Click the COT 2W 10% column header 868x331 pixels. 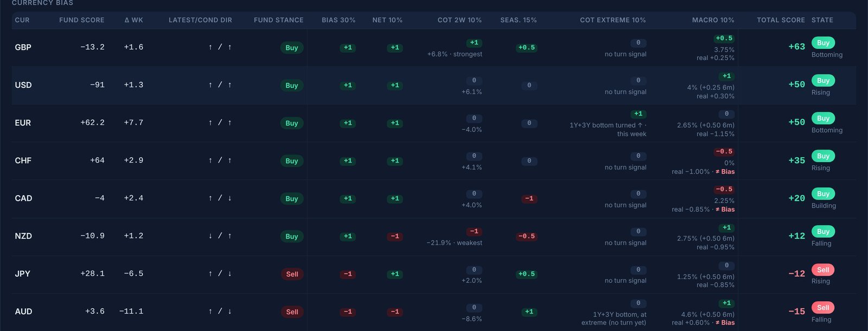click(459, 20)
